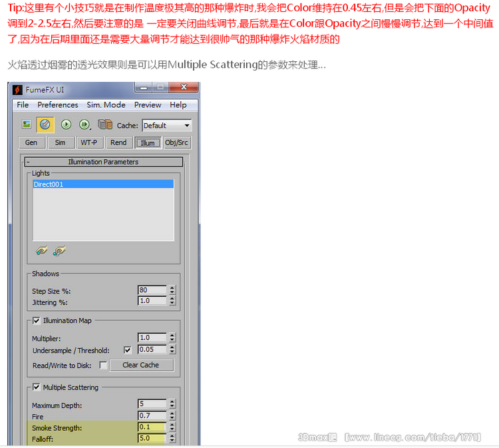Minimize the FumeFX UI window
Image resolution: width=499 pixels, height=448 pixels.
[144, 87]
